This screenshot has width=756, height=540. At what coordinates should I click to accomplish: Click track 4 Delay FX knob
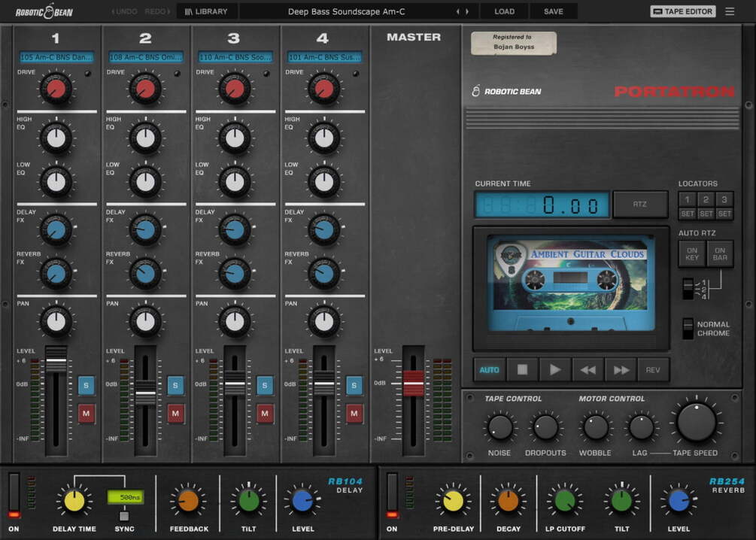coord(324,230)
